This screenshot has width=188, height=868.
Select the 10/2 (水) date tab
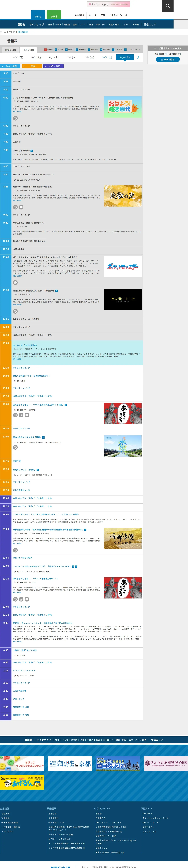pyautogui.click(x=54, y=58)
